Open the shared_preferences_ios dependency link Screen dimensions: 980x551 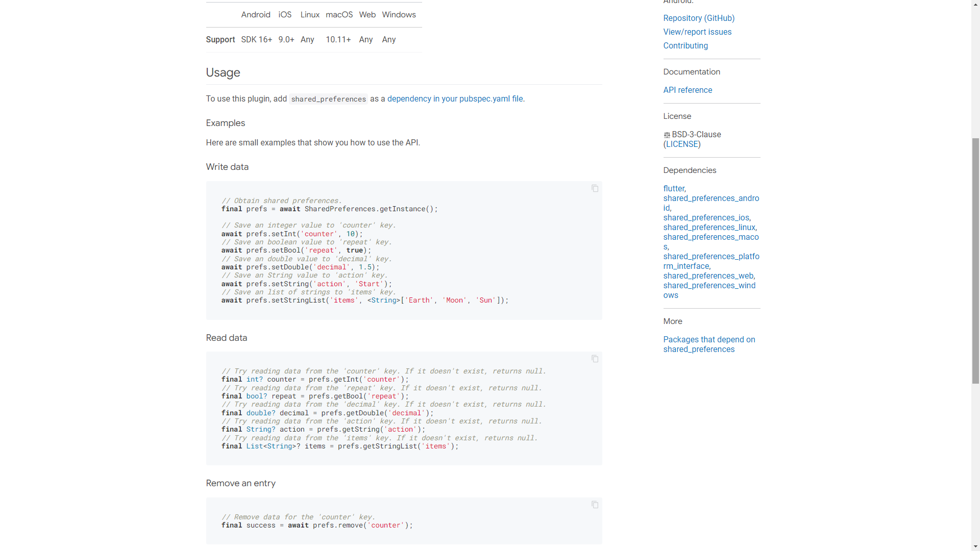point(706,218)
